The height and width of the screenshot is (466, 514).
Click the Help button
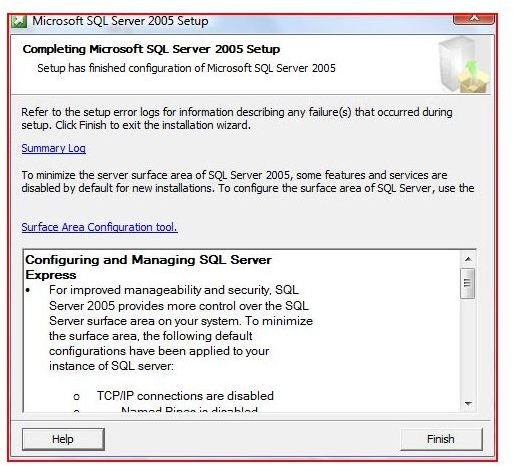63,439
